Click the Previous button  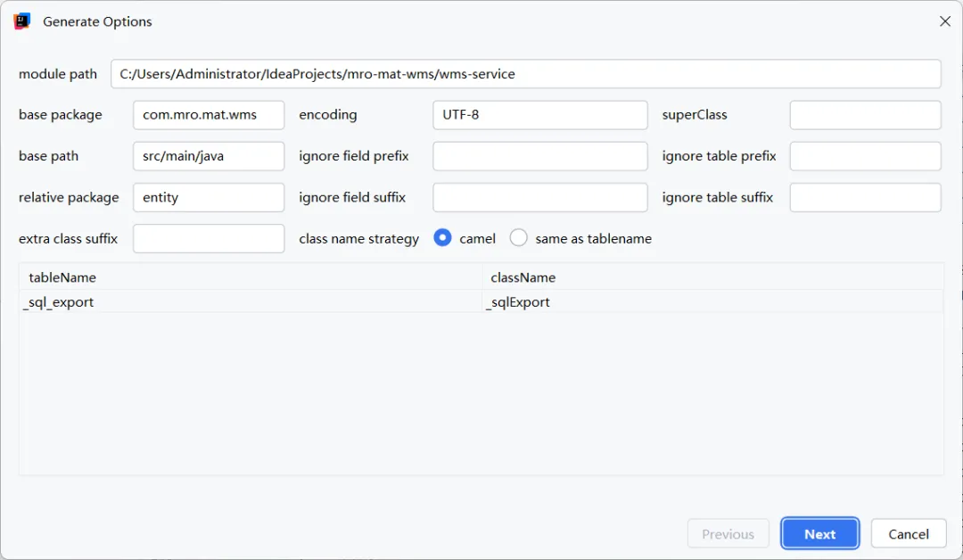(728, 534)
